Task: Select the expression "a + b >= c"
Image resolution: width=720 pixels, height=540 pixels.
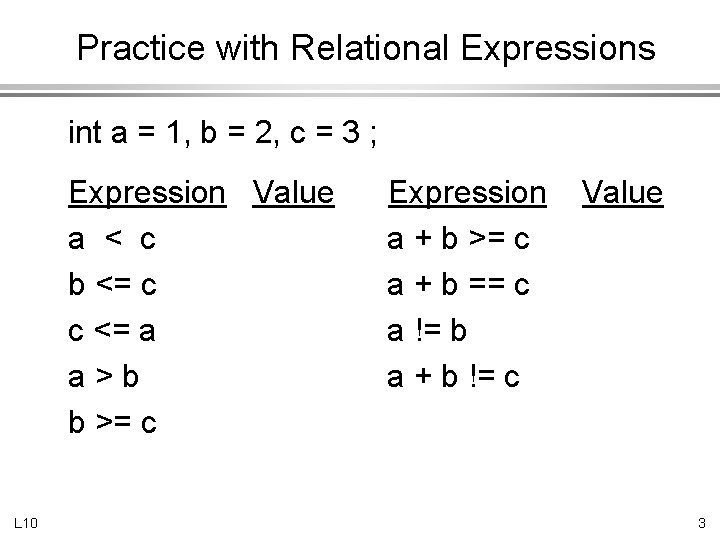Action: click(459, 239)
